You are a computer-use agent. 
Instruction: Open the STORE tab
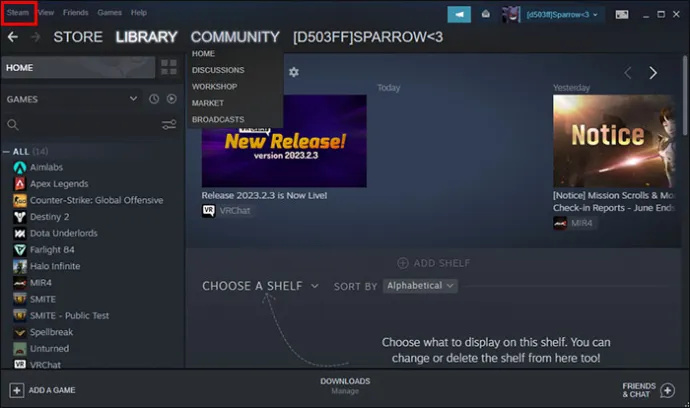coord(78,37)
